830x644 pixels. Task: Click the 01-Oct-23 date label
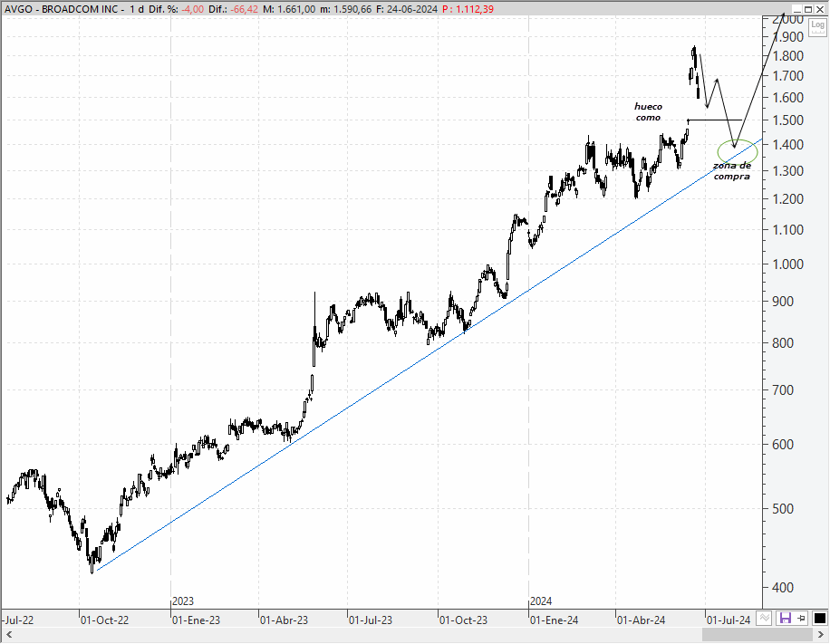[463, 620]
